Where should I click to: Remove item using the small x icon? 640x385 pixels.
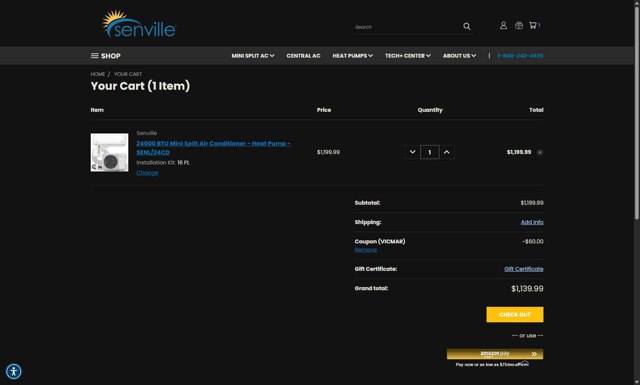(x=540, y=152)
